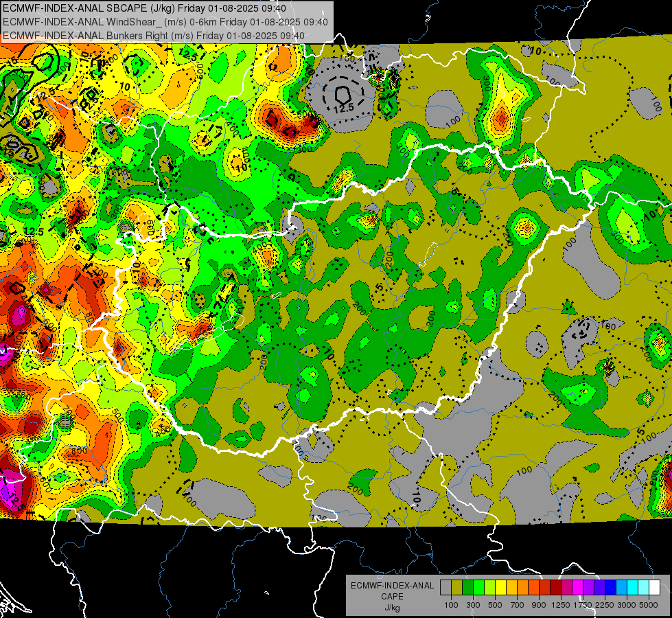Image resolution: width=672 pixels, height=618 pixels.
Task: Click the 300 tick label in legend
Action: click(473, 605)
